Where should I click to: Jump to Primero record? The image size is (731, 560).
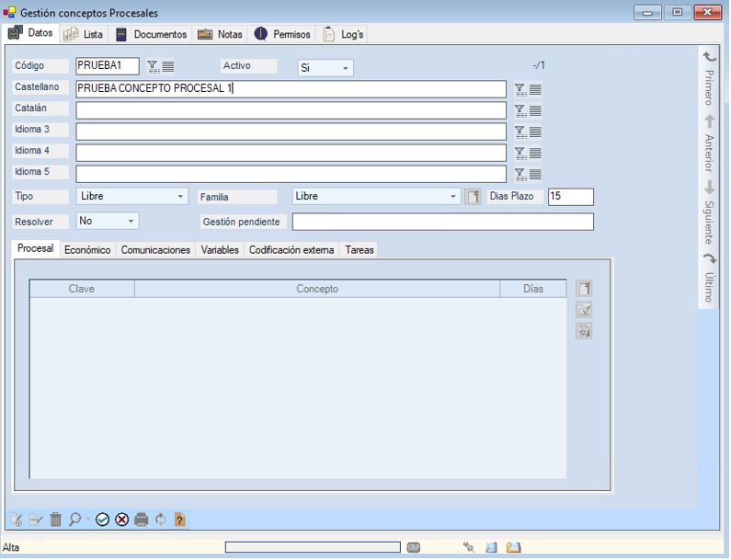(710, 81)
